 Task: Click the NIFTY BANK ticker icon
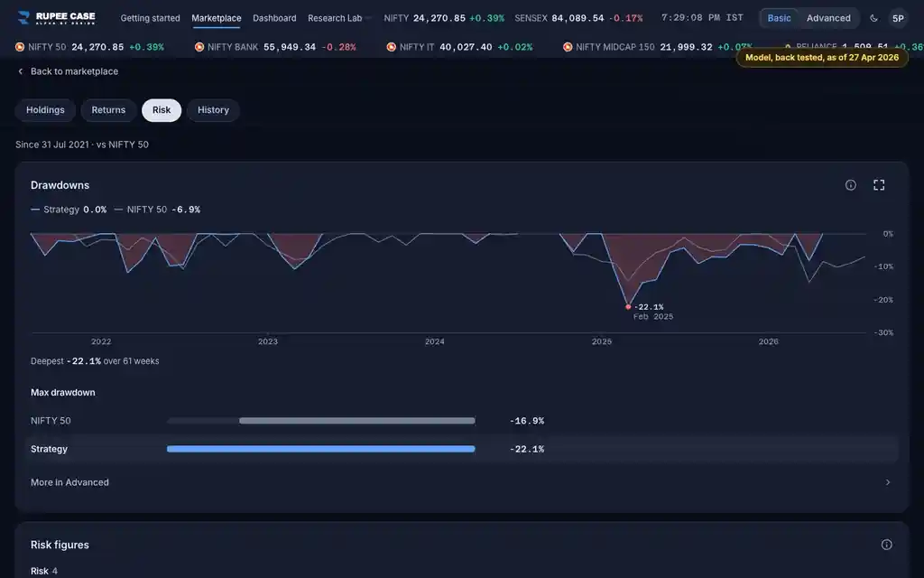(x=199, y=47)
